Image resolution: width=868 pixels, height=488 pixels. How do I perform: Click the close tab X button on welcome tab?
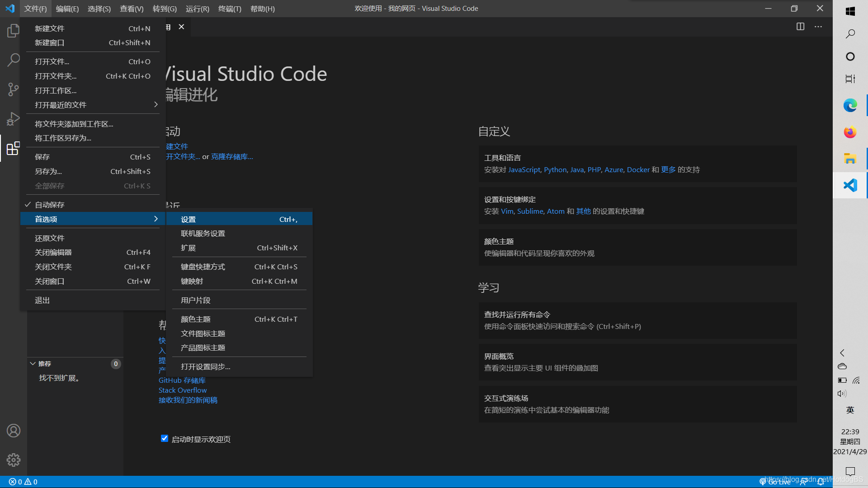181,26
